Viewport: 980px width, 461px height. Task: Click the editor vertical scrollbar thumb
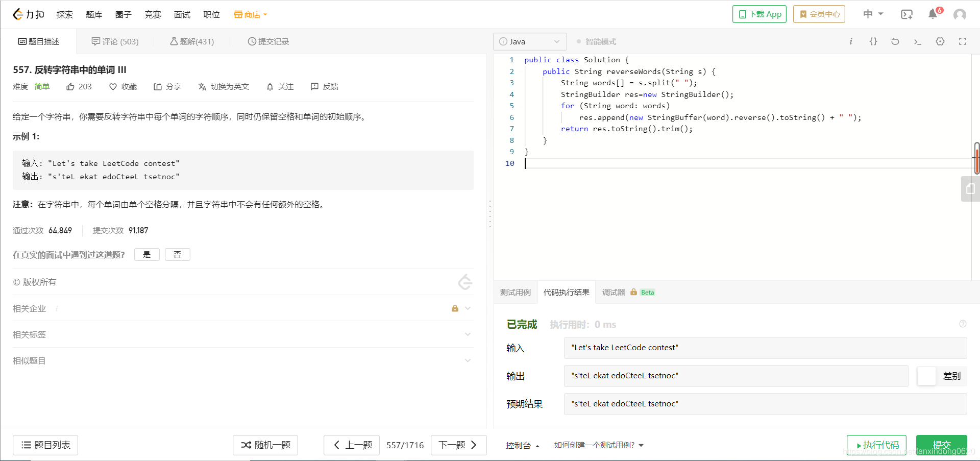pyautogui.click(x=977, y=158)
